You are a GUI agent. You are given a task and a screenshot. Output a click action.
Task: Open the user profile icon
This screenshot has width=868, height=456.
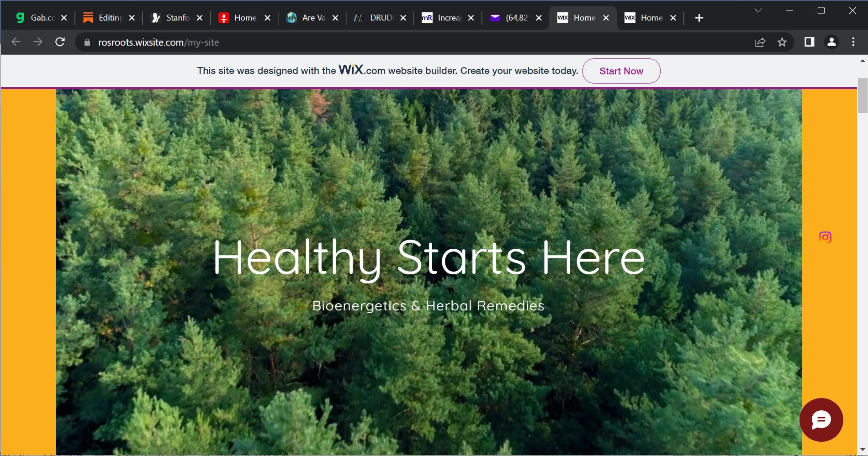831,42
